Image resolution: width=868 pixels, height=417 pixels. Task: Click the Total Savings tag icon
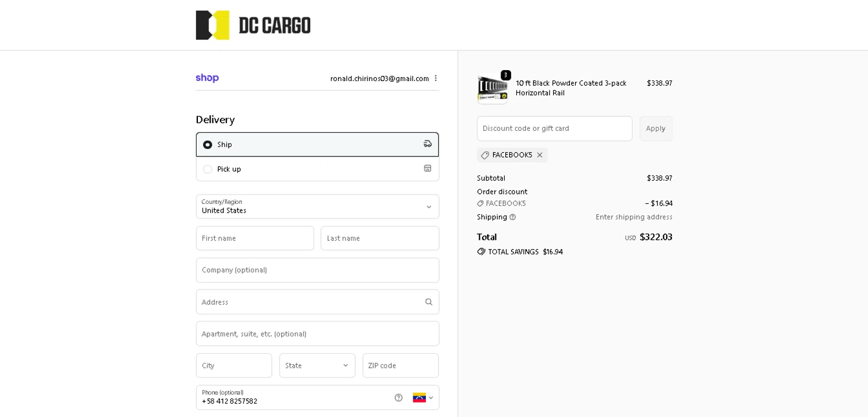[x=481, y=252]
